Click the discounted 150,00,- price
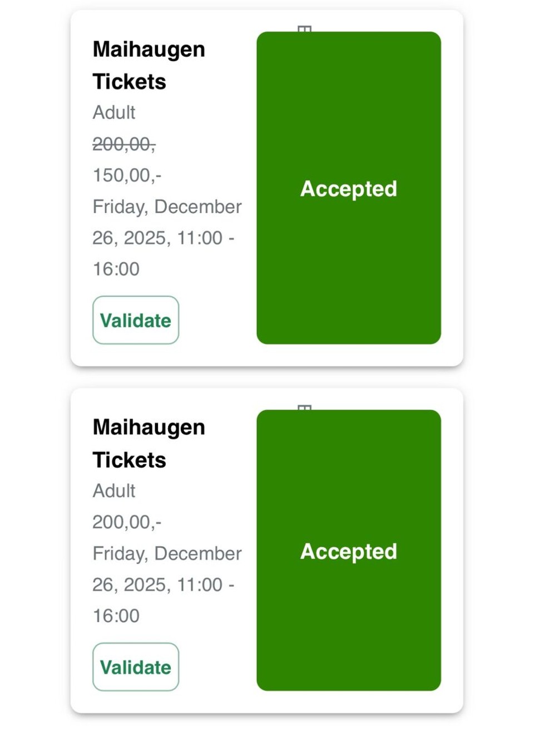Screen dimensions: 534x756 (127, 175)
